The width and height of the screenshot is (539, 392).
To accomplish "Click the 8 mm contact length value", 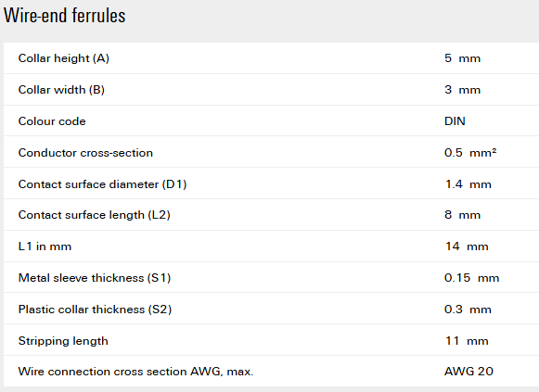I will 462,215.
